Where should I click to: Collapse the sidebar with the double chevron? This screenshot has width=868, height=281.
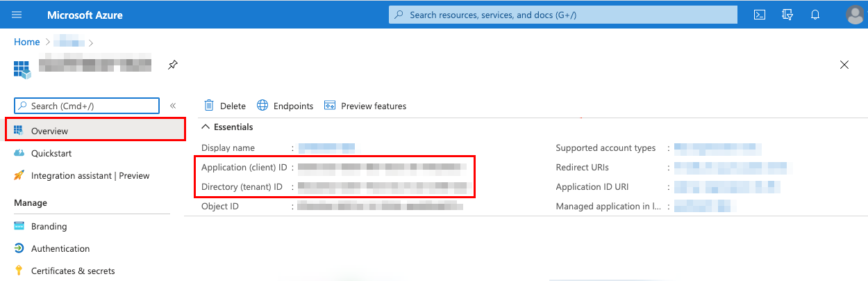coord(173,106)
